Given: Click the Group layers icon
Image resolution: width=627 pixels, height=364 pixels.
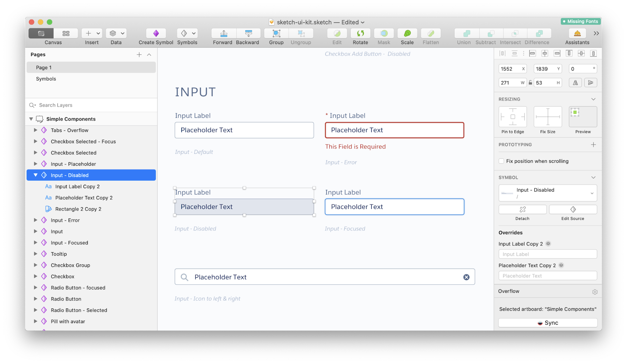Looking at the screenshot, I should click(x=276, y=34).
